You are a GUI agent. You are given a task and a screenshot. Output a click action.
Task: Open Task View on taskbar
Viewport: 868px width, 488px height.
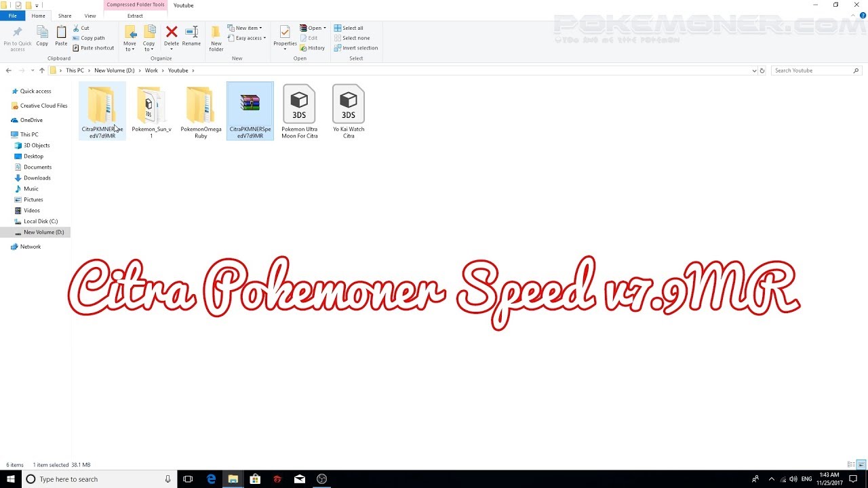point(188,479)
